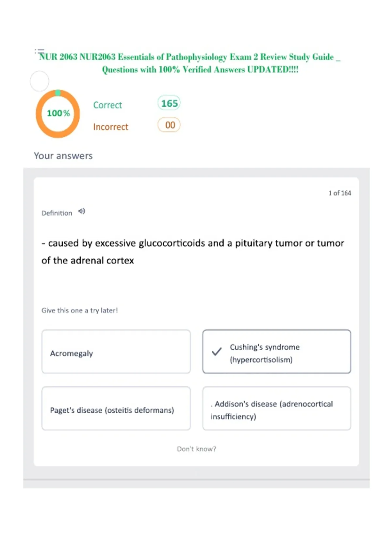
Task: Click the Don't know? link
Action: click(197, 449)
